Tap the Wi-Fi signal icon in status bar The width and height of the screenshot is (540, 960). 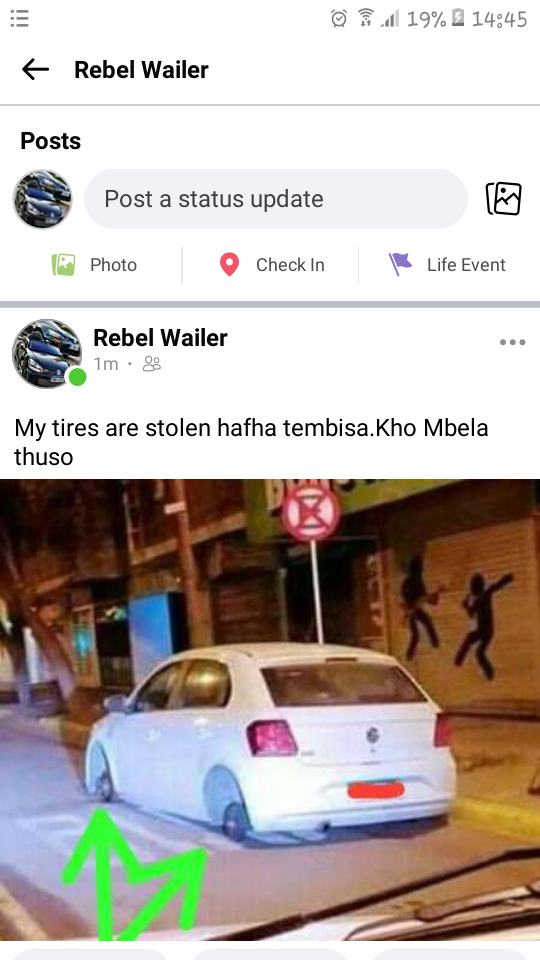click(x=366, y=18)
